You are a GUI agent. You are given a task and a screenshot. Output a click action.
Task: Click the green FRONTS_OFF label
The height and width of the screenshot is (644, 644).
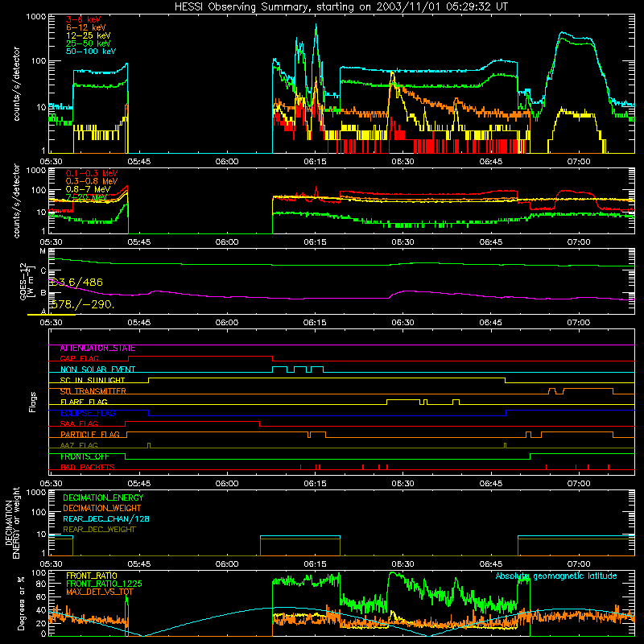(x=85, y=456)
